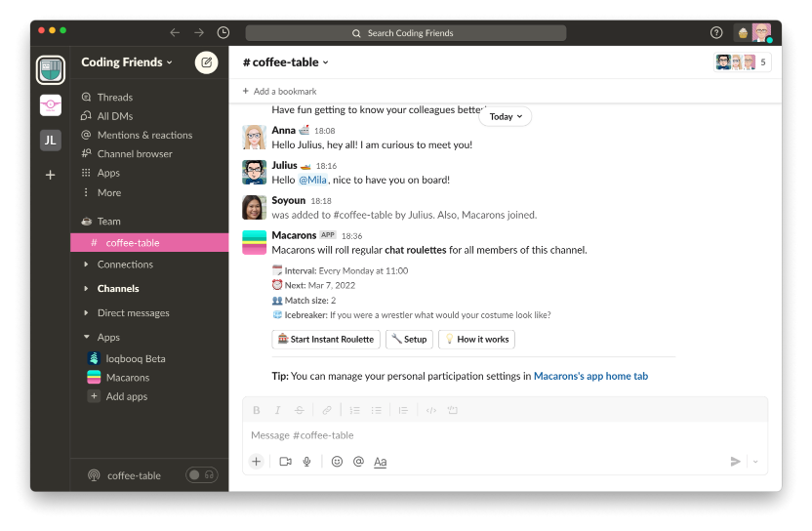Mention someone with the @ icon
The width and height of the screenshot is (812, 531).
(x=358, y=461)
